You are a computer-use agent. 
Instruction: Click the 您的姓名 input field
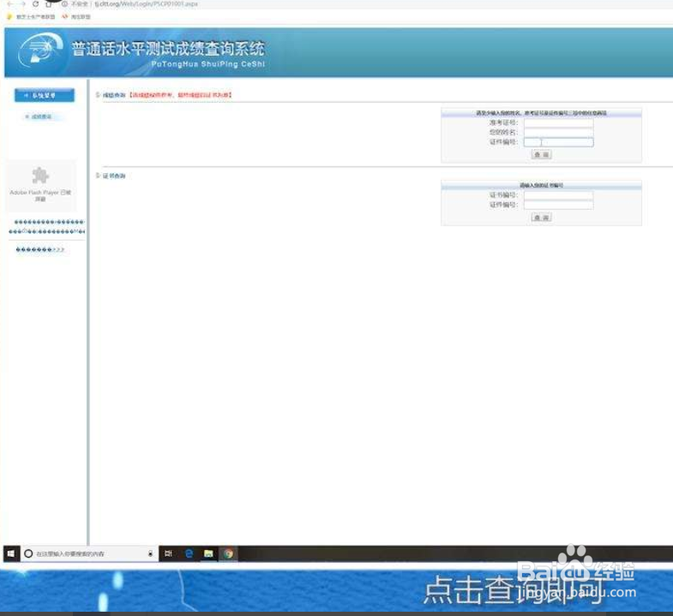coord(558,133)
